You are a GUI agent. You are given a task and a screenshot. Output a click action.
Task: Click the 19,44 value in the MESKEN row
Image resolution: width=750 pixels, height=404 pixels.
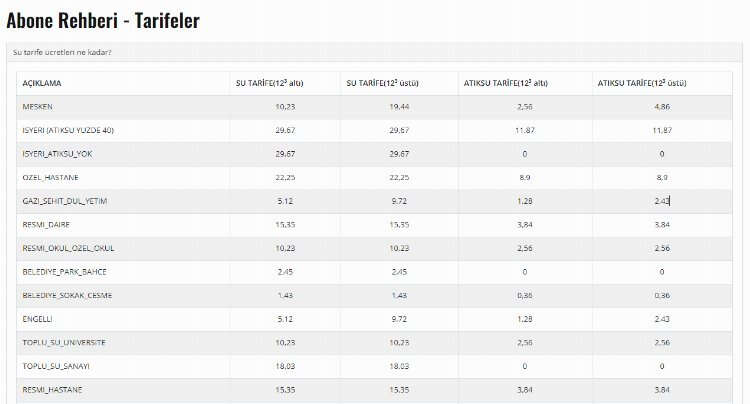[398, 106]
